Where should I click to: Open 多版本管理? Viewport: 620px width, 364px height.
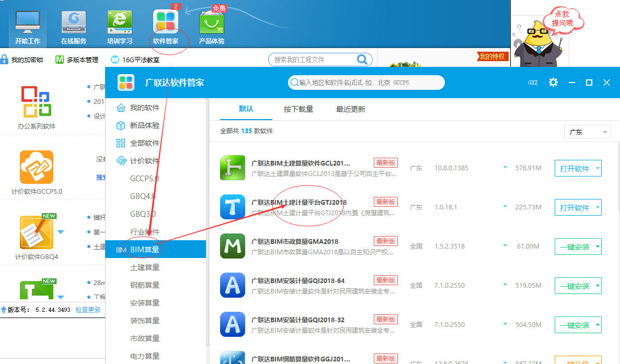pos(77,60)
